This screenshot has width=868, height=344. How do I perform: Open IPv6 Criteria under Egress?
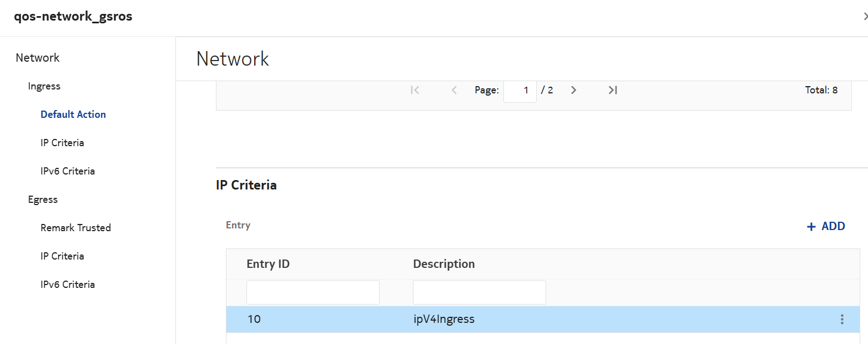tap(68, 285)
